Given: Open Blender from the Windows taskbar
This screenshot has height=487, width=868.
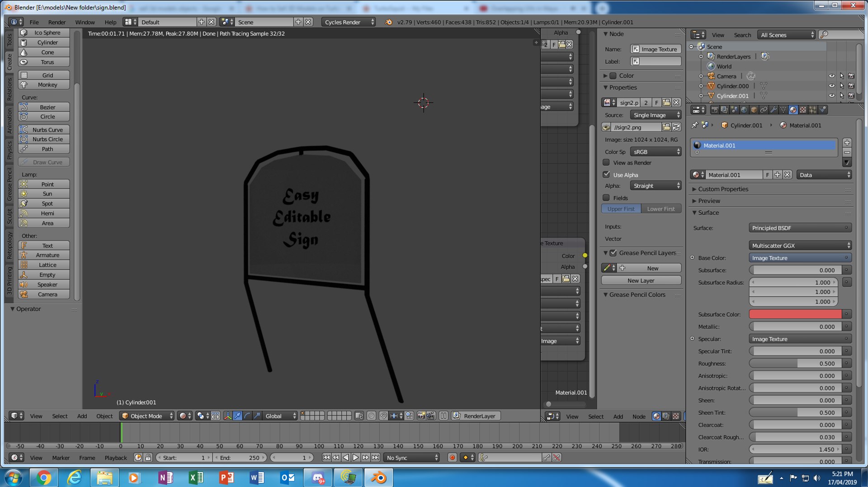Looking at the screenshot, I should pos(379,478).
